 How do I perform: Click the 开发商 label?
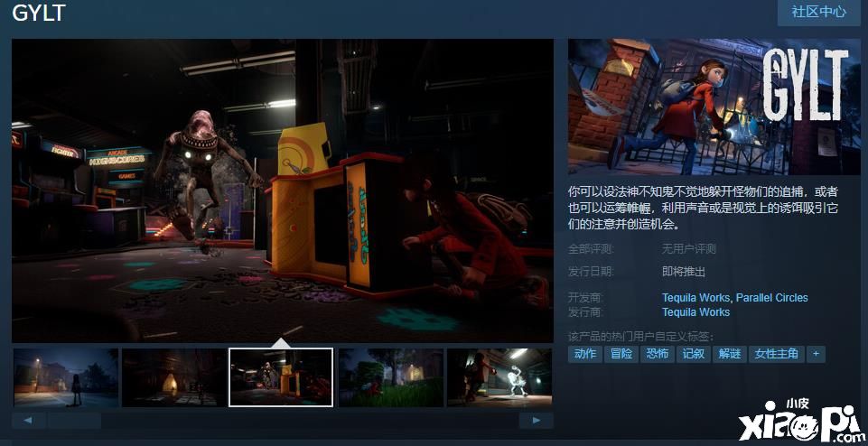[x=585, y=298]
